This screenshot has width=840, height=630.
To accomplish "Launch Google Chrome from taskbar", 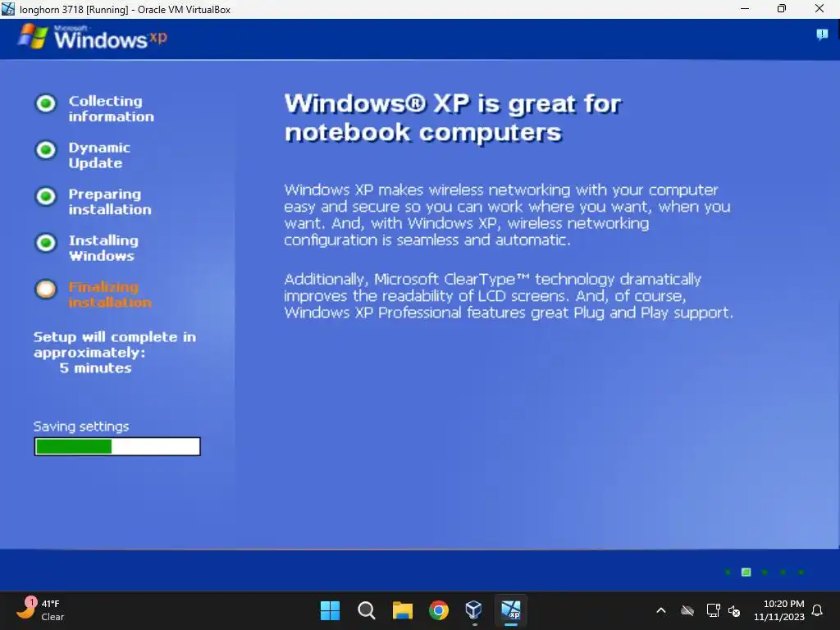I will tap(439, 610).
